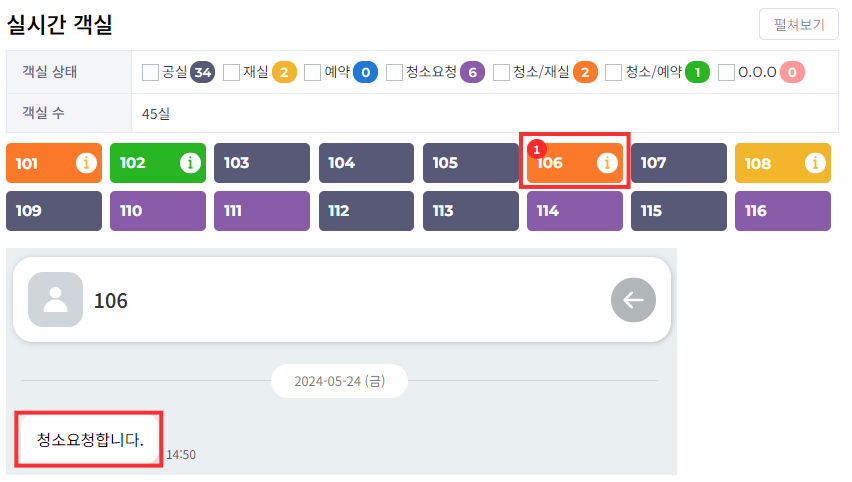Screen dimensions: 852x482
Task: Enable the 청소/예약 checkbox filter
Action: pyautogui.click(x=614, y=72)
